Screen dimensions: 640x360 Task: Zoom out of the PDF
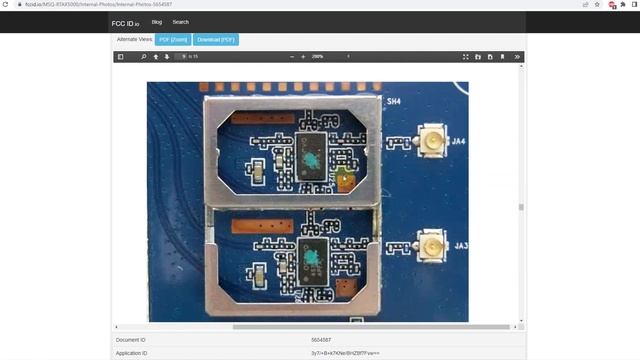292,57
